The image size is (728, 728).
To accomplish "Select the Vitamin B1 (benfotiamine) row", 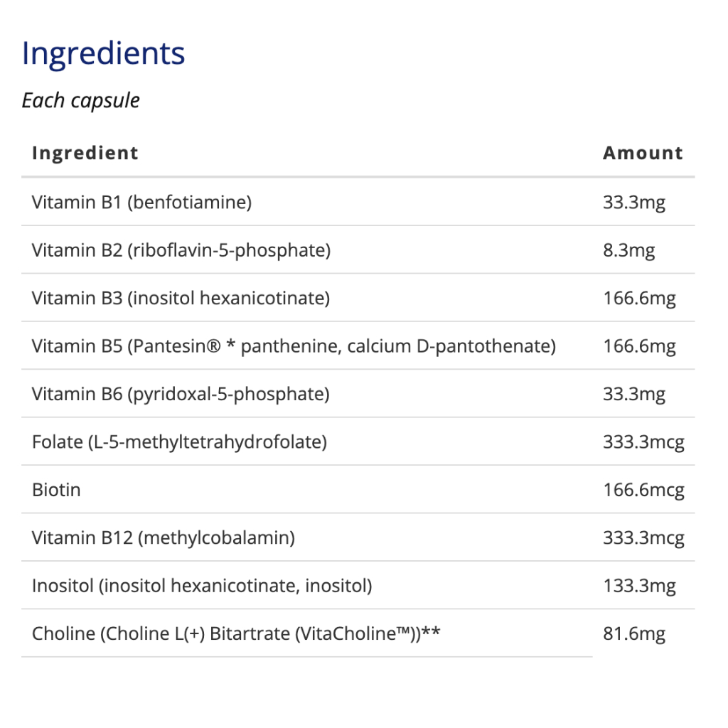I will [x=358, y=203].
